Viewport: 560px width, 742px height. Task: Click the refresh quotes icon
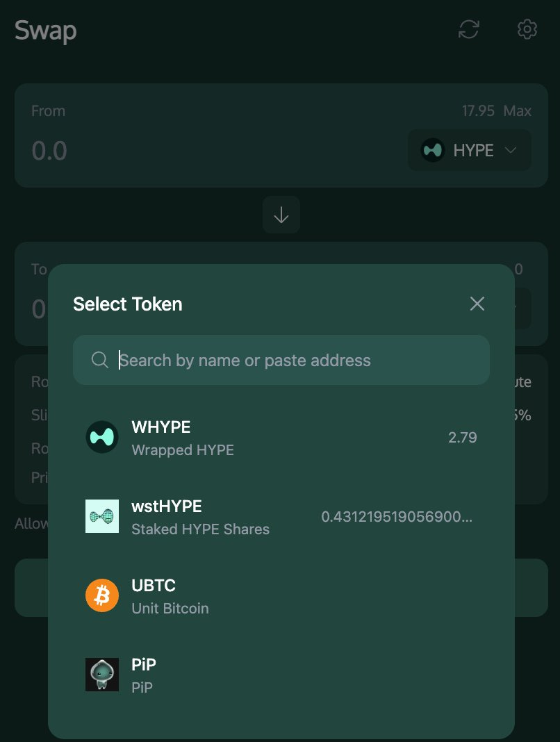(x=469, y=29)
